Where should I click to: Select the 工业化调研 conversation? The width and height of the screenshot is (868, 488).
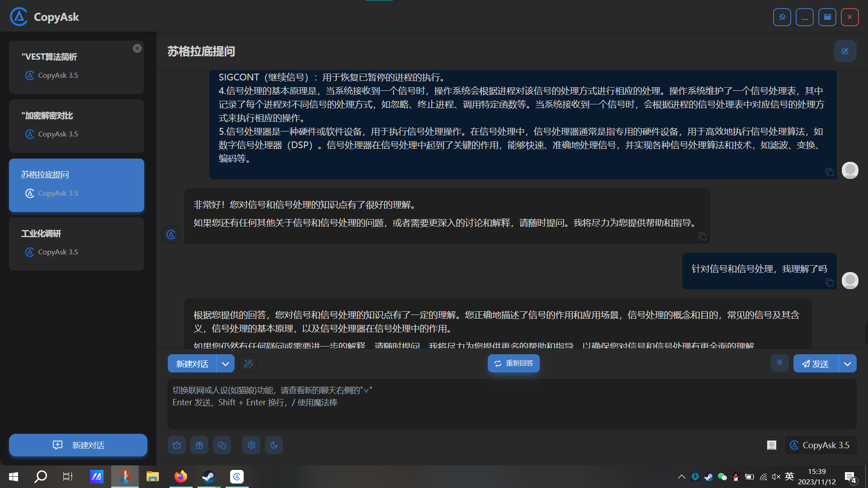[x=76, y=244]
